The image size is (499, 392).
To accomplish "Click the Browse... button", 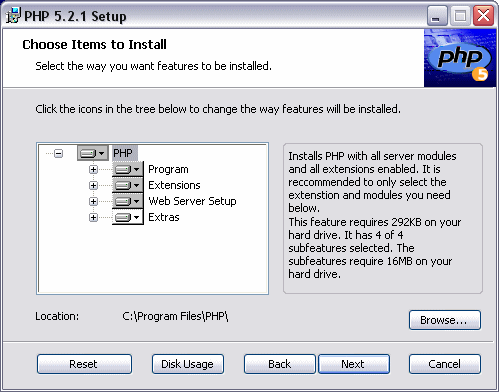I will pos(445,320).
